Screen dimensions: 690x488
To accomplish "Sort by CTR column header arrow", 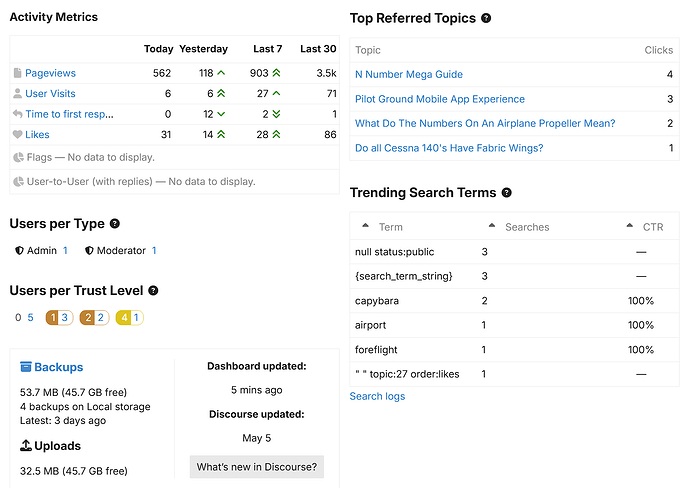I will tap(630, 226).
